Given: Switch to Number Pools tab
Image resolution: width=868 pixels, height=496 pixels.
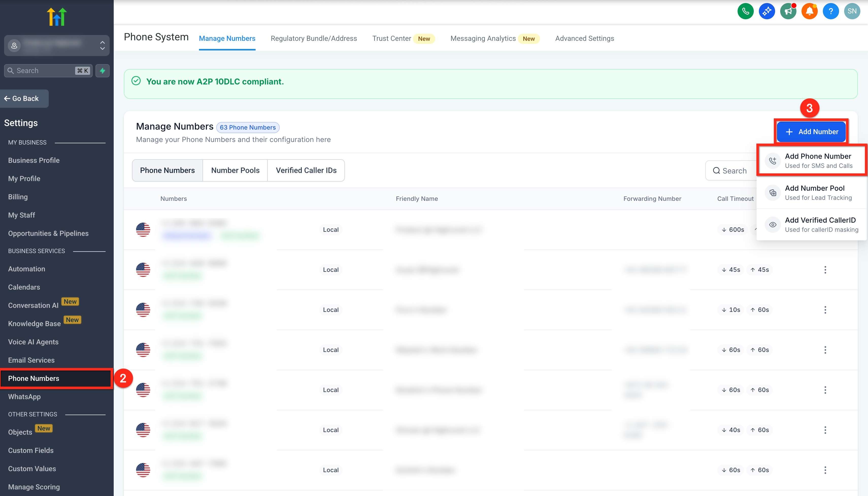Looking at the screenshot, I should (235, 170).
